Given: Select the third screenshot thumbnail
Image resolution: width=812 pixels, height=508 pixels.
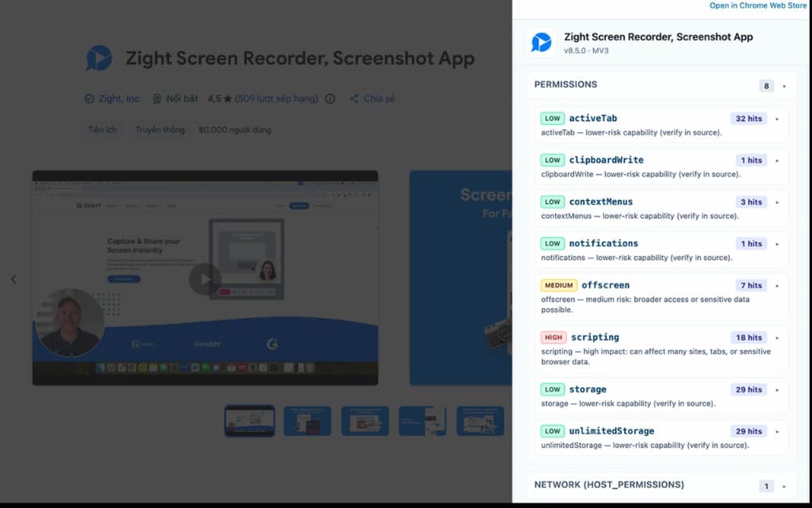Looking at the screenshot, I should pyautogui.click(x=365, y=421).
